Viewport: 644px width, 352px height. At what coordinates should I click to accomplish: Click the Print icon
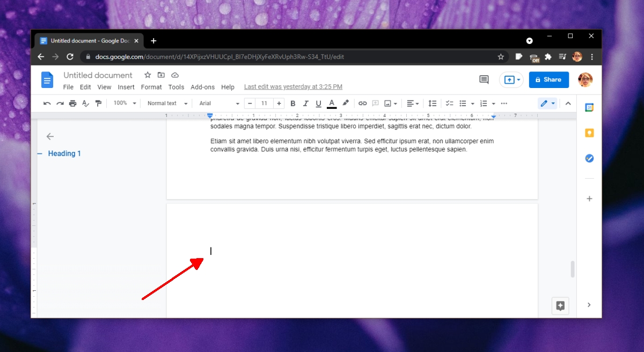72,103
